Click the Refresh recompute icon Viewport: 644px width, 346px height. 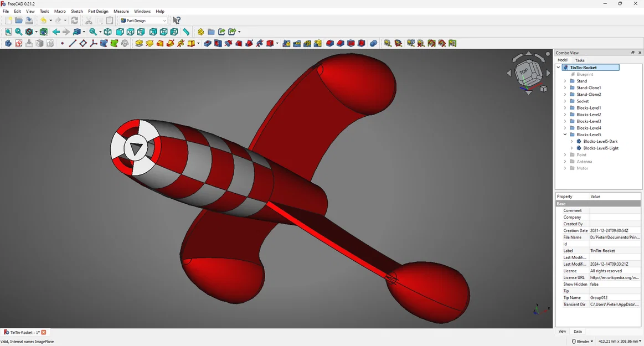point(74,20)
